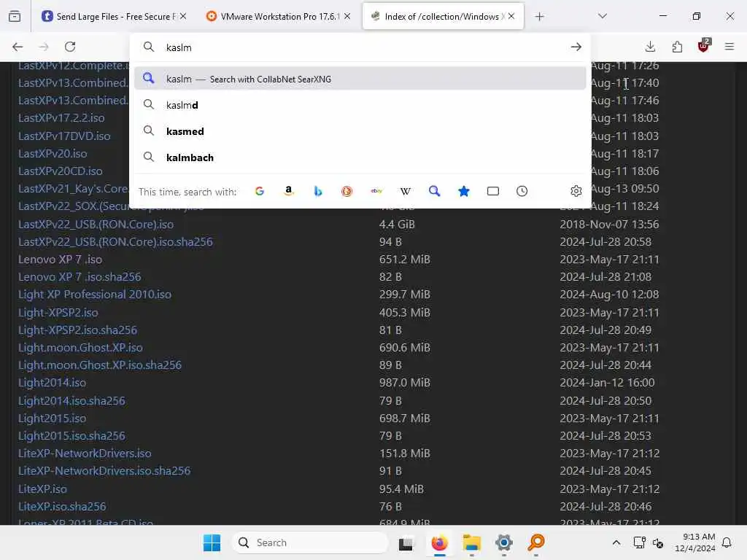The image size is (747, 560).
Task: Open the Light2014.iso link
Action: point(52,383)
